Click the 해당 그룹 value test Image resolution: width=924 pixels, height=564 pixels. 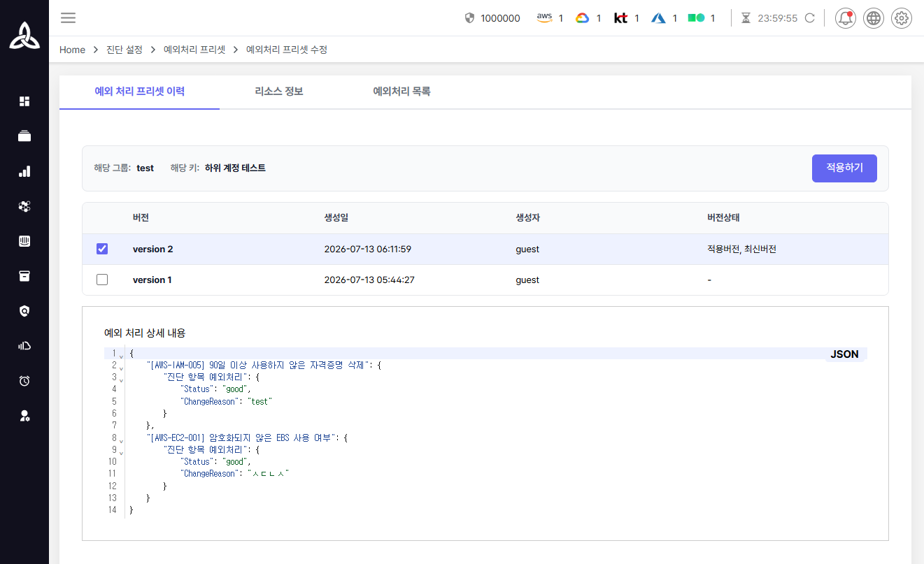tap(145, 168)
